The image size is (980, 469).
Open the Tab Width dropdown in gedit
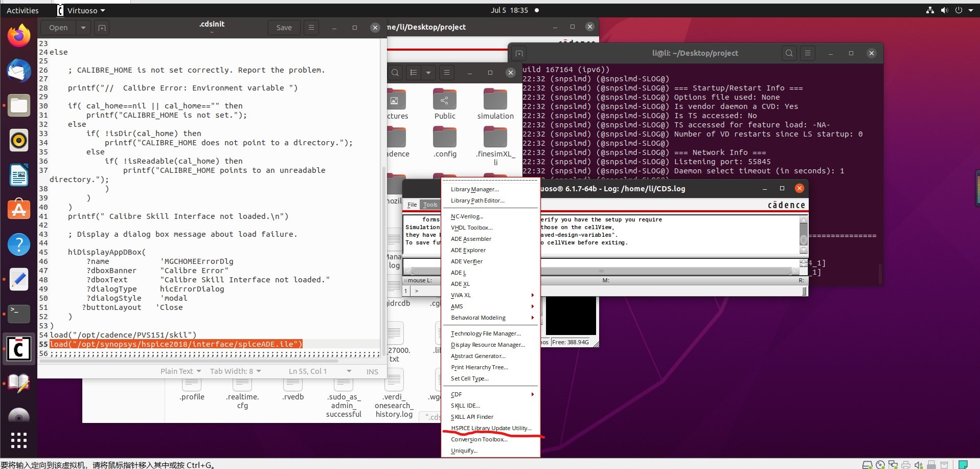[x=235, y=371]
